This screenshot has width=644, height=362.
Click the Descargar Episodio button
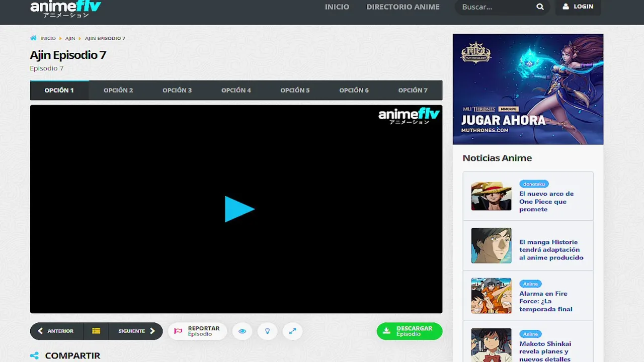[x=409, y=331]
